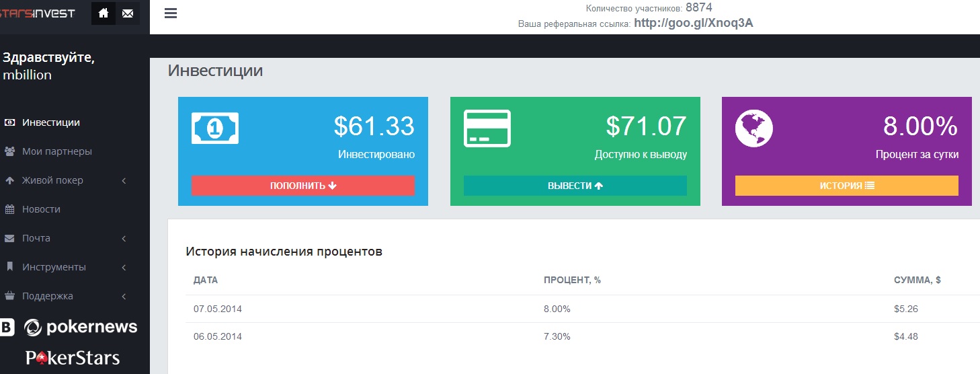Screen dimensions: 980x374
Task: Expand the Поддержка submenu chevron
Action: 124,296
